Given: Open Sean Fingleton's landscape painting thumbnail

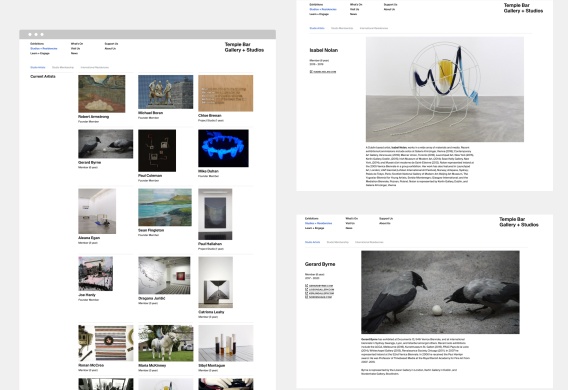Looking at the screenshot, I should pyautogui.click(x=165, y=207).
